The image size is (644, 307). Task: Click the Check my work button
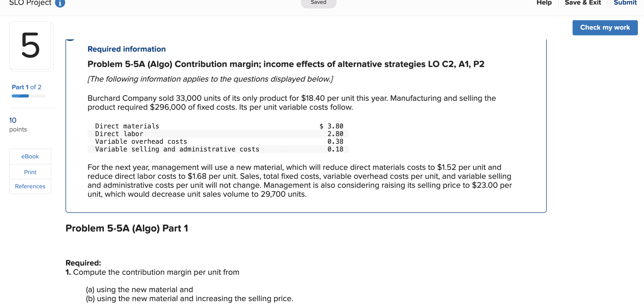pyautogui.click(x=605, y=28)
